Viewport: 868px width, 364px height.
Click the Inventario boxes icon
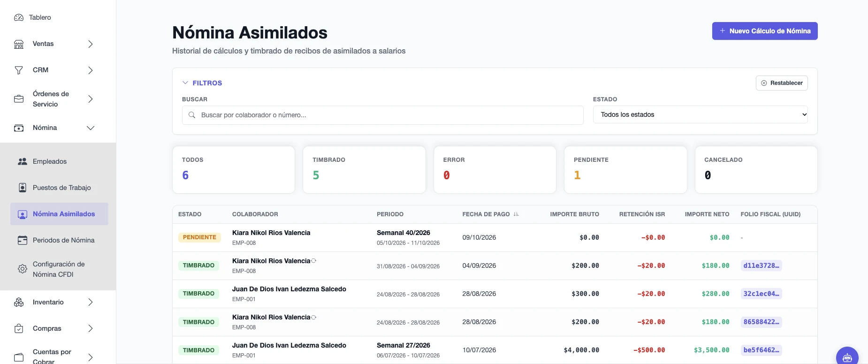pyautogui.click(x=19, y=302)
